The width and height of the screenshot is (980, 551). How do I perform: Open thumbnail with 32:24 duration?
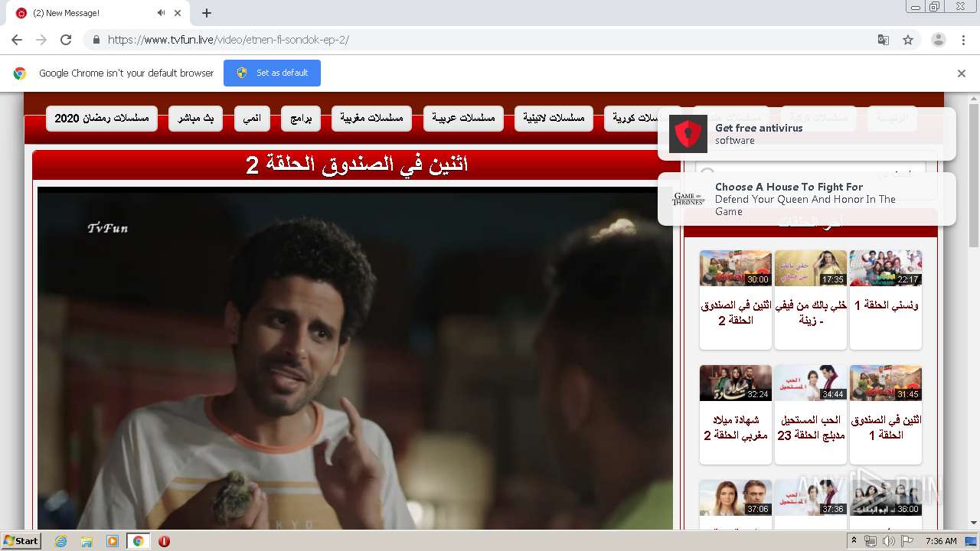[736, 383]
